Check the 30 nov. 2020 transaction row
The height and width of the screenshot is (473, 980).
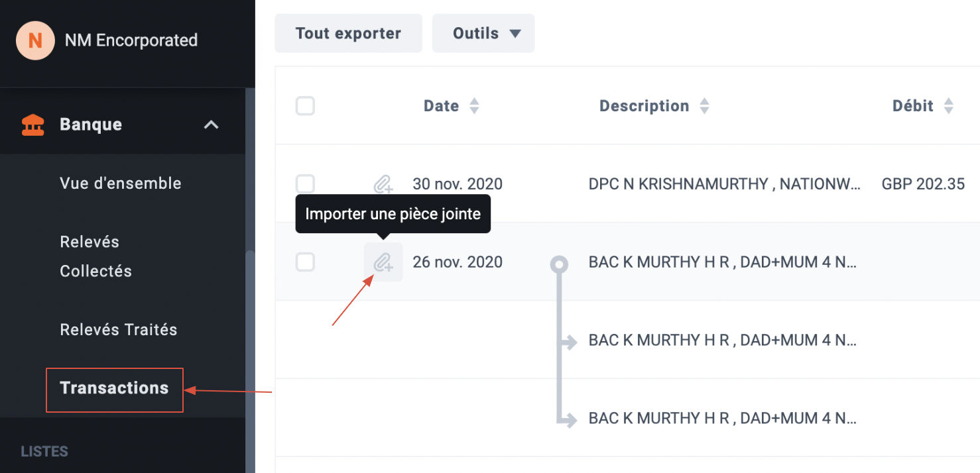[305, 184]
